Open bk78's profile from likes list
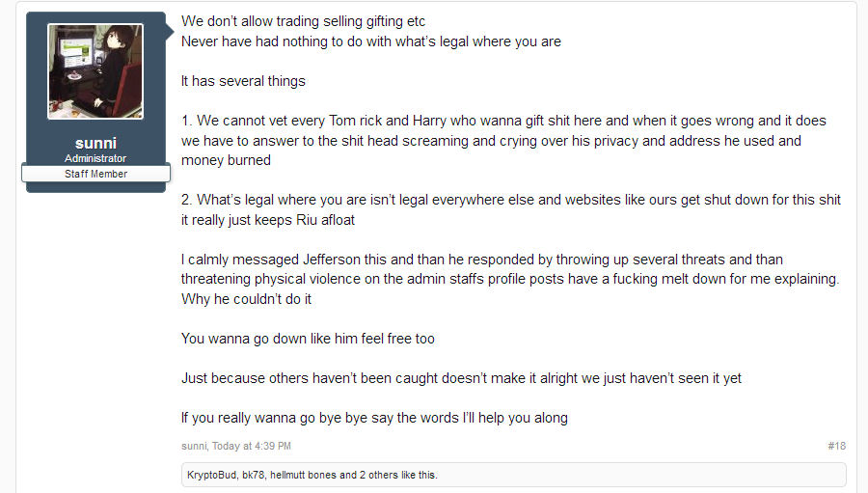This screenshot has width=868, height=493. 253,475
